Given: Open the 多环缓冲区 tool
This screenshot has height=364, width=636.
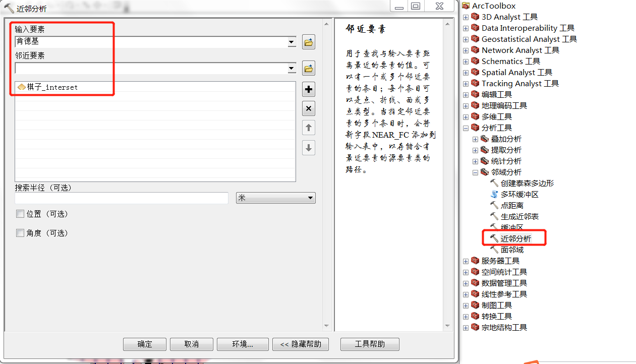Looking at the screenshot, I should (x=519, y=194).
